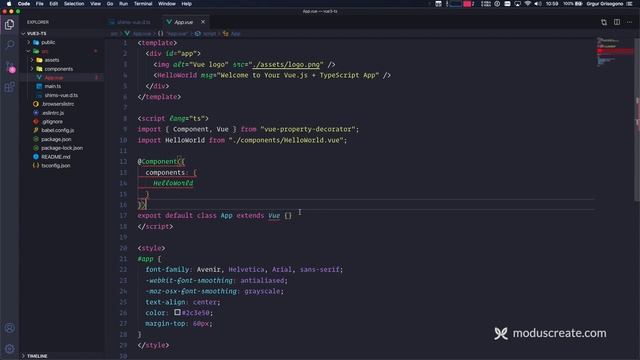Open the Source Control view
Viewport: 640px width, 360px height.
[x=9, y=66]
